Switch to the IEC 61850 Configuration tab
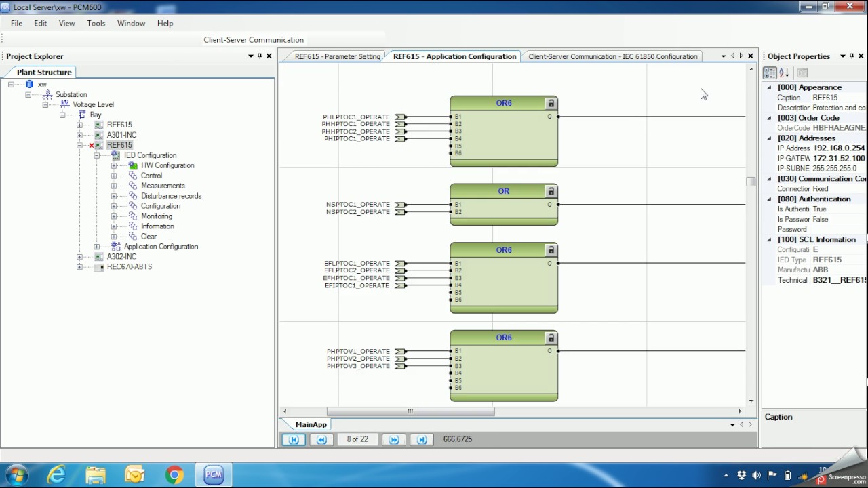 pyautogui.click(x=612, y=57)
